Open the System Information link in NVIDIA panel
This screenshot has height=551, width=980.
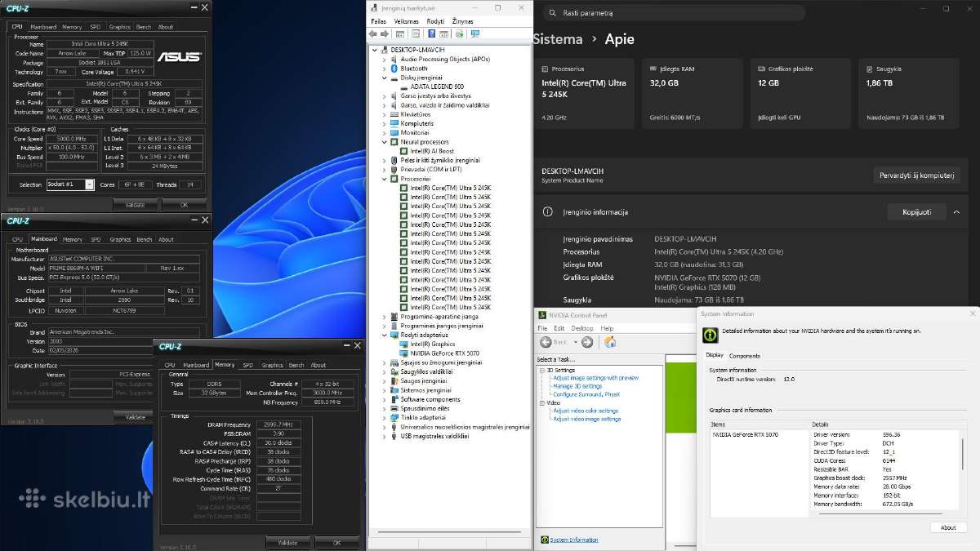[573, 540]
